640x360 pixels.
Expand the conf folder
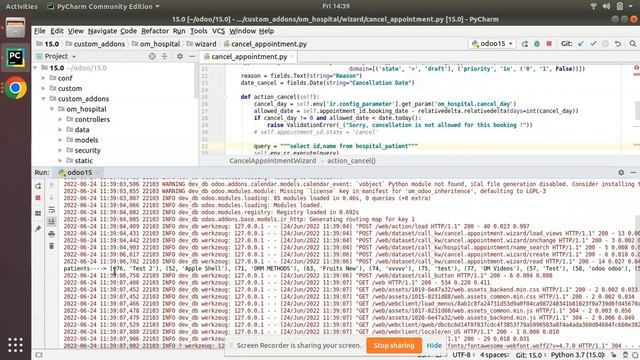point(44,78)
